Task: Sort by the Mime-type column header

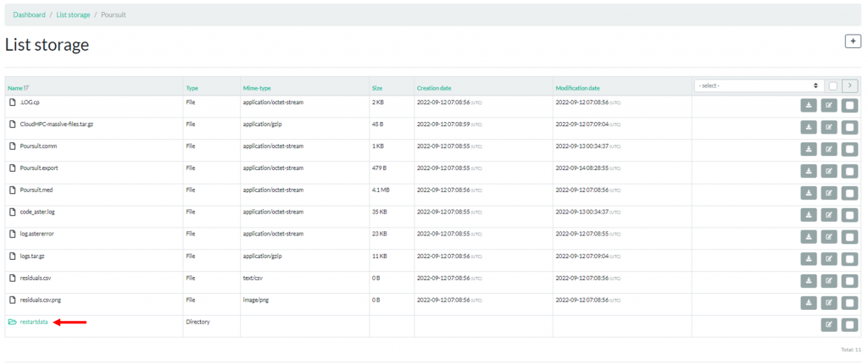Action: [x=257, y=88]
